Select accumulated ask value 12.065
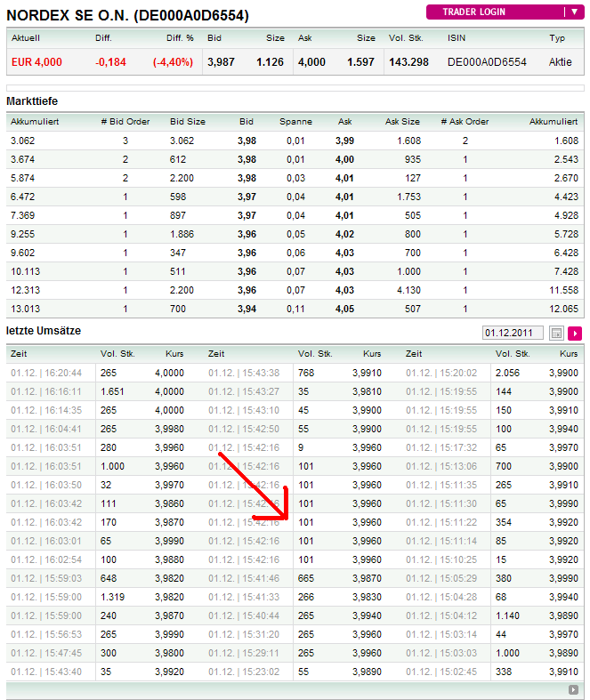Image resolution: width=590 pixels, height=700 pixels. (x=563, y=309)
